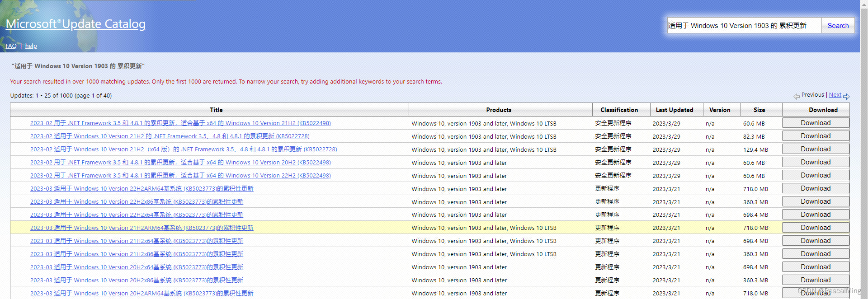Download the 21H2 x64 KB5023773 update
This screenshot has width=868, height=299.
click(816, 241)
